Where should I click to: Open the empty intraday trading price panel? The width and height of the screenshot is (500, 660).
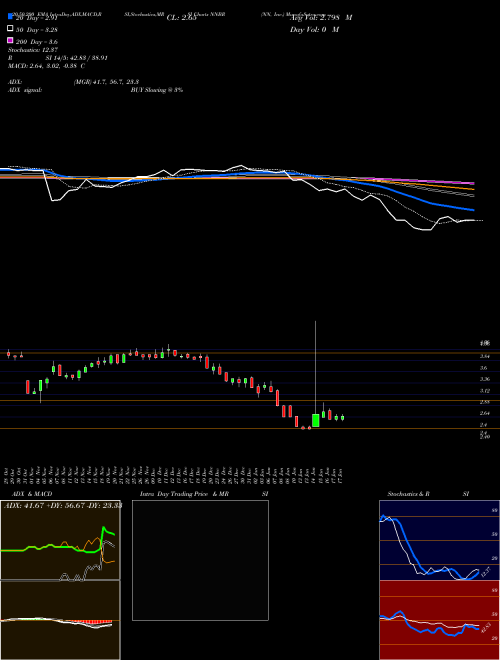coord(200,560)
